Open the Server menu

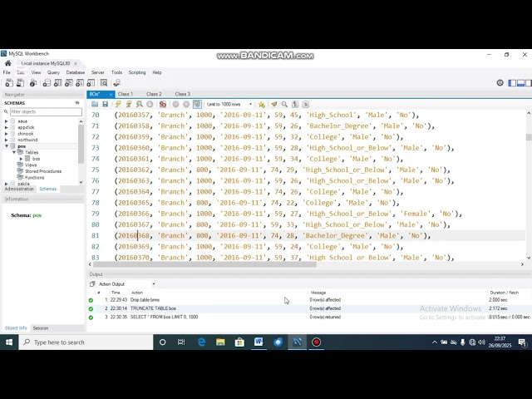pyautogui.click(x=98, y=72)
